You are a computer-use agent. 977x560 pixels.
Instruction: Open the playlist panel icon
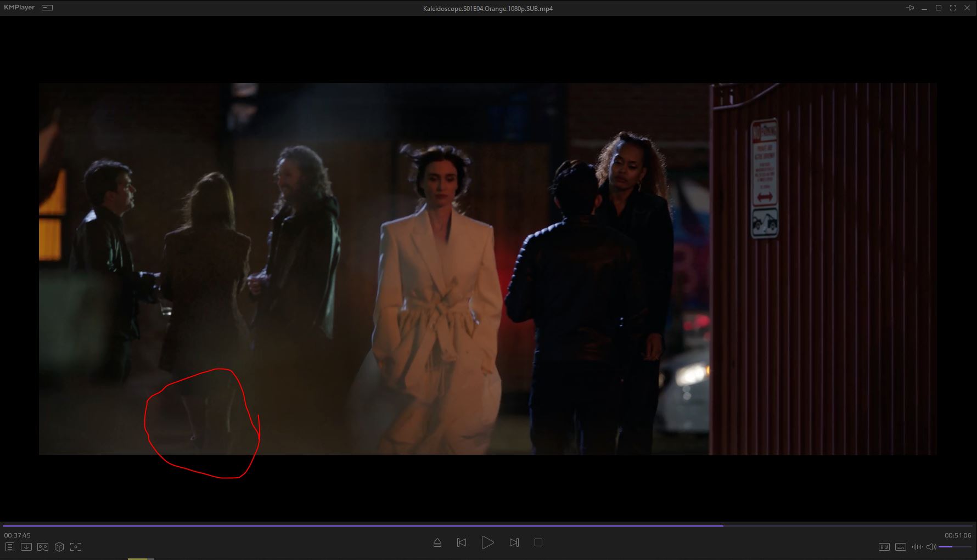click(x=9, y=547)
